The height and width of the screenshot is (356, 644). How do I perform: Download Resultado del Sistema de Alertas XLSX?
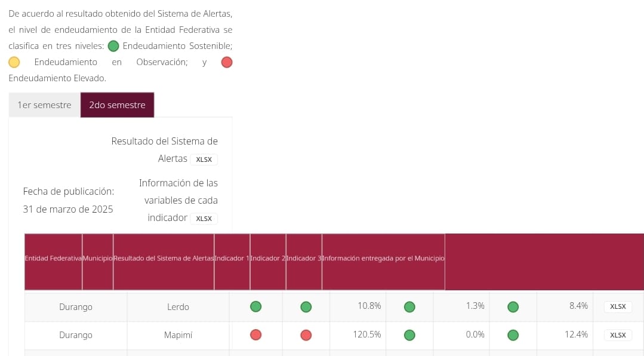pos(204,159)
